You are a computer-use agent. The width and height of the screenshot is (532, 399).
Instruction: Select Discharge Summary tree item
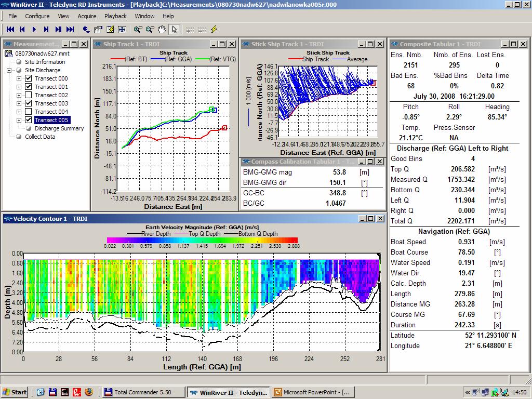click(x=59, y=128)
